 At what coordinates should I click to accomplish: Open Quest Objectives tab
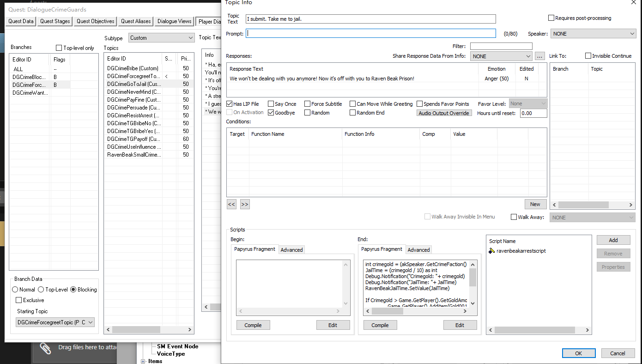click(x=95, y=21)
